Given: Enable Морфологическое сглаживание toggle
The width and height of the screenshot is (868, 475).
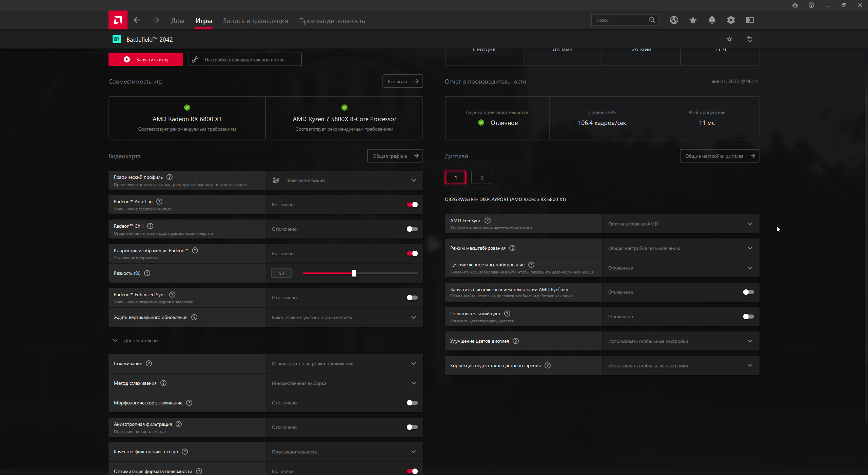Looking at the screenshot, I should pyautogui.click(x=412, y=403).
